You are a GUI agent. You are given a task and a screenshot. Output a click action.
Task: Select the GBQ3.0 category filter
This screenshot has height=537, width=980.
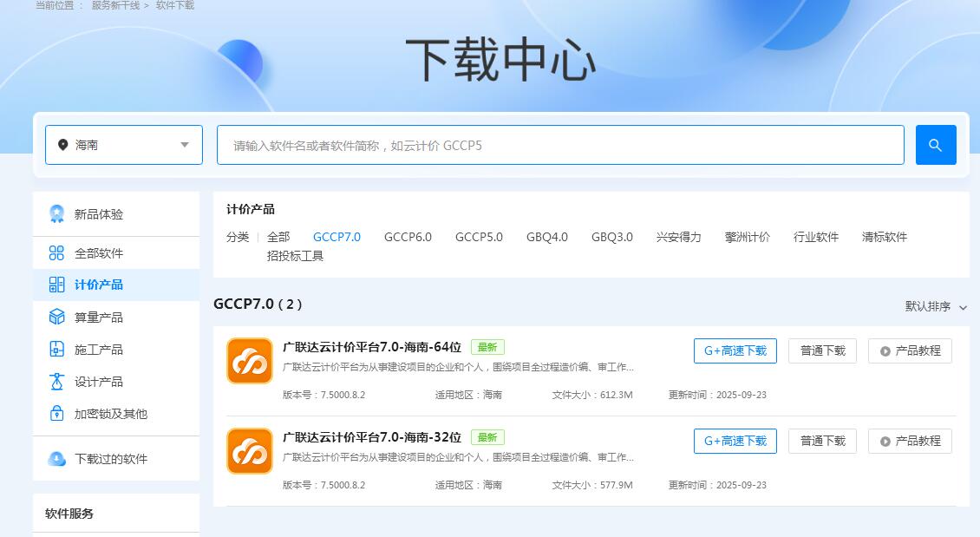(612, 237)
